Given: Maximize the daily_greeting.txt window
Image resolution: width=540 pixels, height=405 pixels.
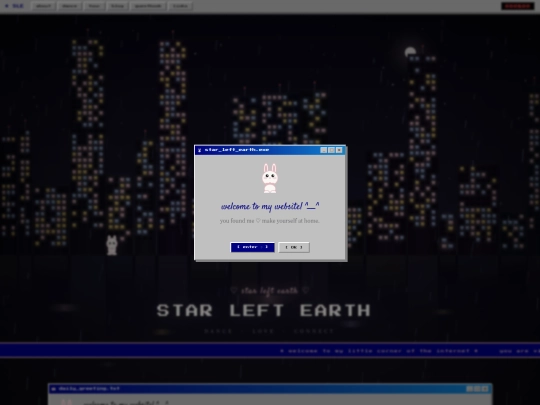Looking at the screenshot, I should click(x=477, y=389).
